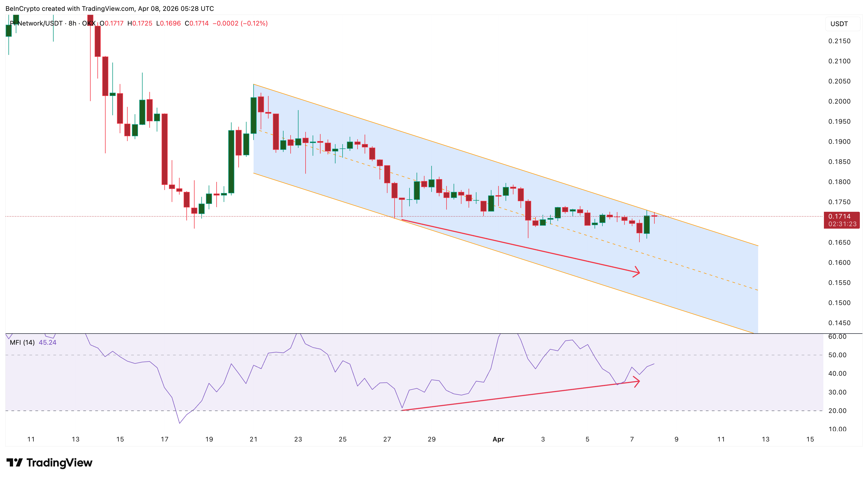868x479 pixels.
Task: Click the Apr label on time axis
Action: tap(498, 439)
